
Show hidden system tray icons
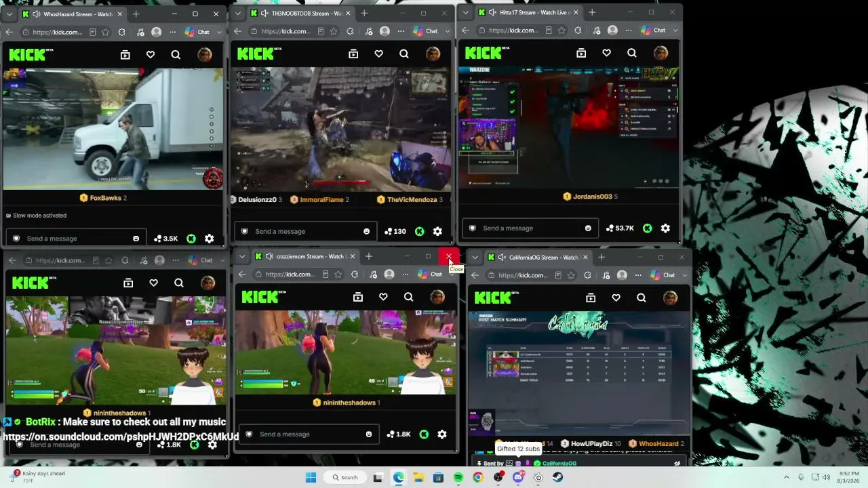[x=787, y=477]
